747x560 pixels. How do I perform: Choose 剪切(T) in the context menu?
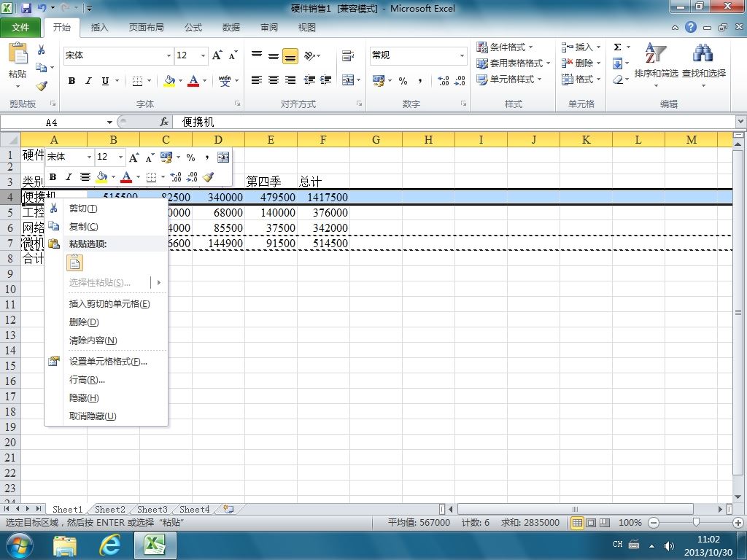pos(106,209)
